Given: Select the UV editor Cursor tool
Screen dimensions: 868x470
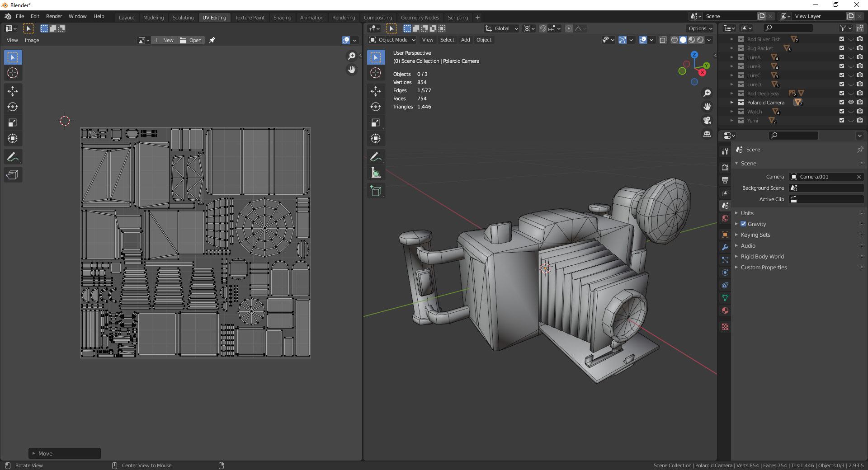Looking at the screenshot, I should point(13,73).
